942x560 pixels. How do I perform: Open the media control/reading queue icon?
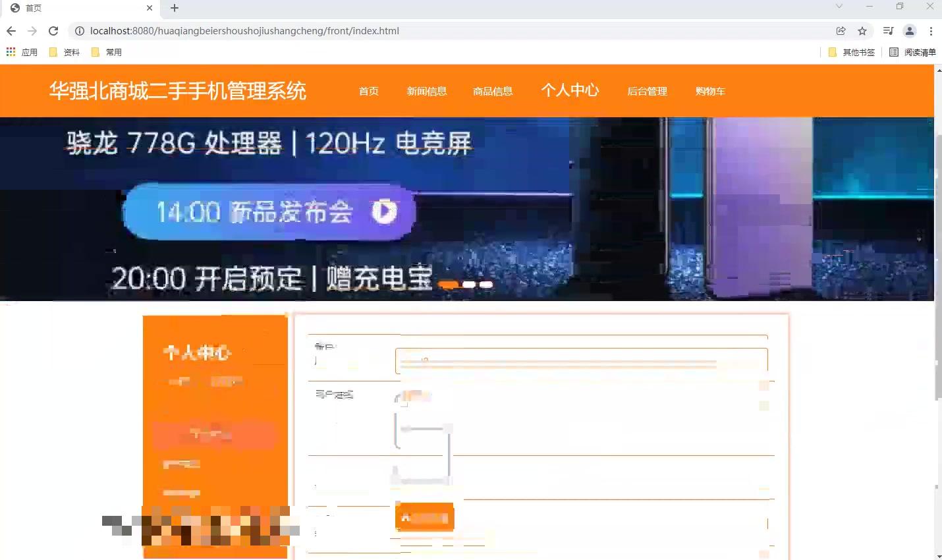(888, 31)
